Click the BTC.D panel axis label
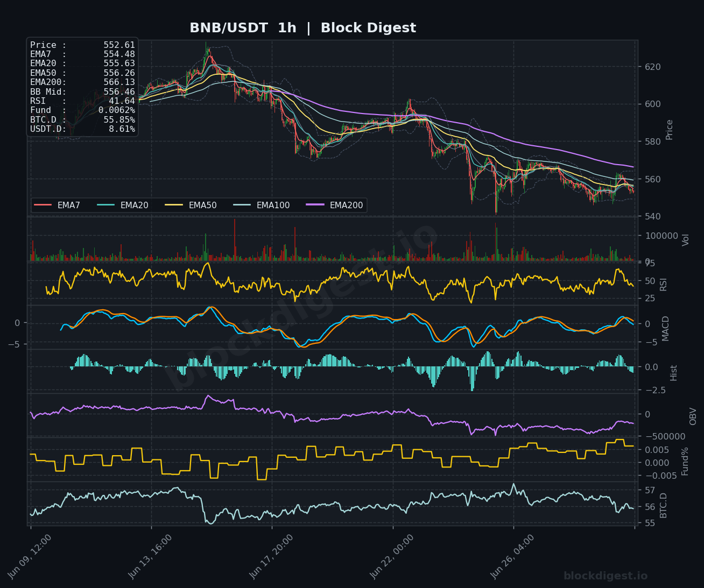This screenshot has height=588, width=704. pos(664,505)
